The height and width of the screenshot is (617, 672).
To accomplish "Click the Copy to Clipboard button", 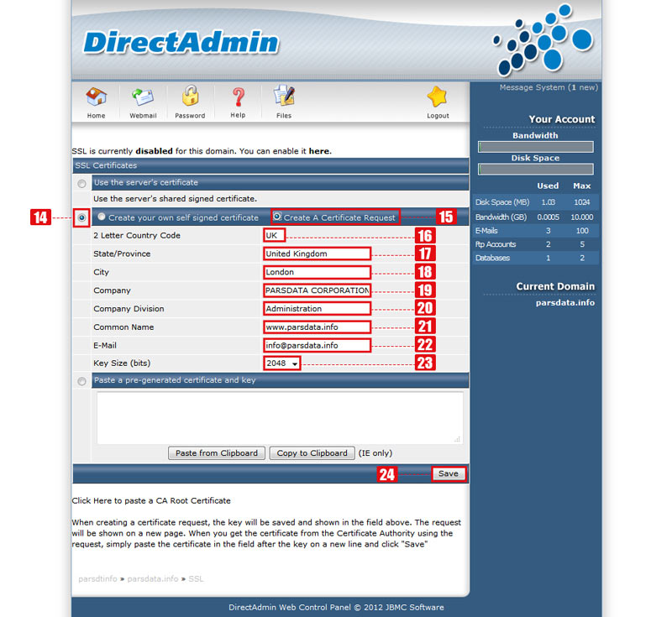I will (312, 453).
